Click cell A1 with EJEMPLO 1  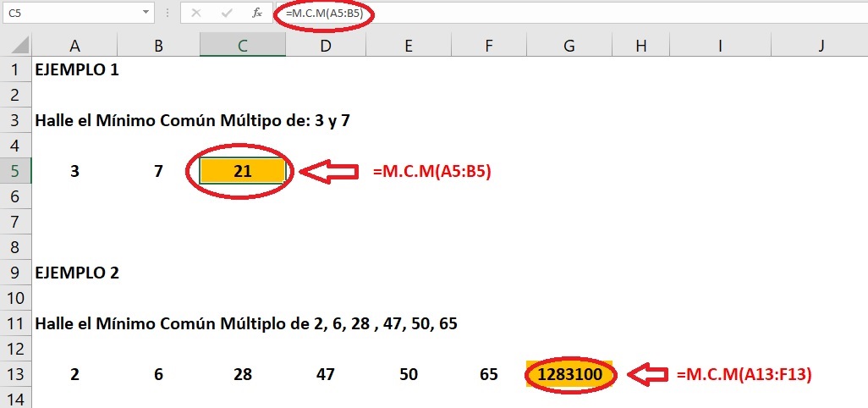(76, 70)
